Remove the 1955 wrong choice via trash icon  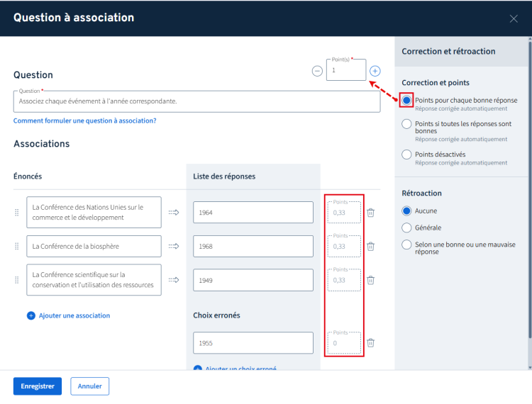coord(370,342)
